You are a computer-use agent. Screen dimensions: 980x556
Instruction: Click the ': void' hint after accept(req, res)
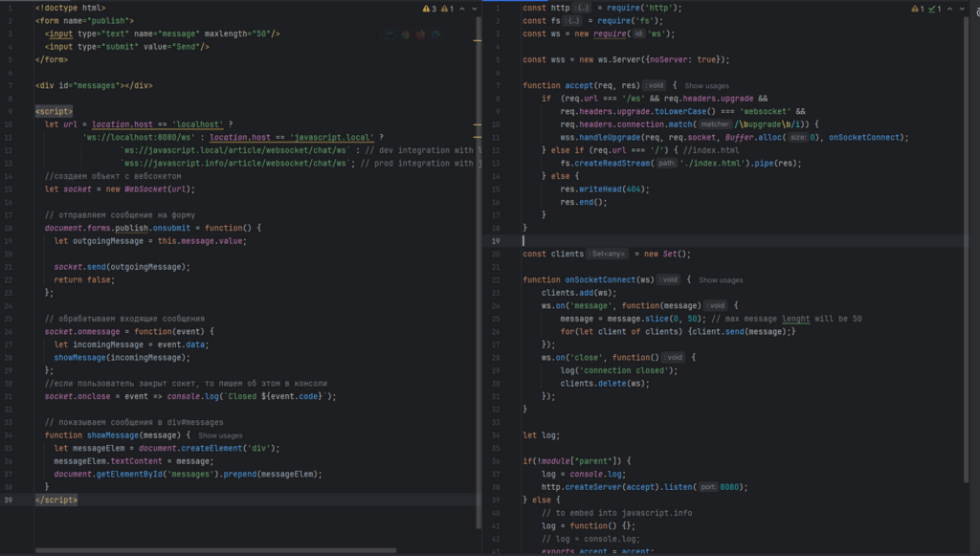(655, 85)
